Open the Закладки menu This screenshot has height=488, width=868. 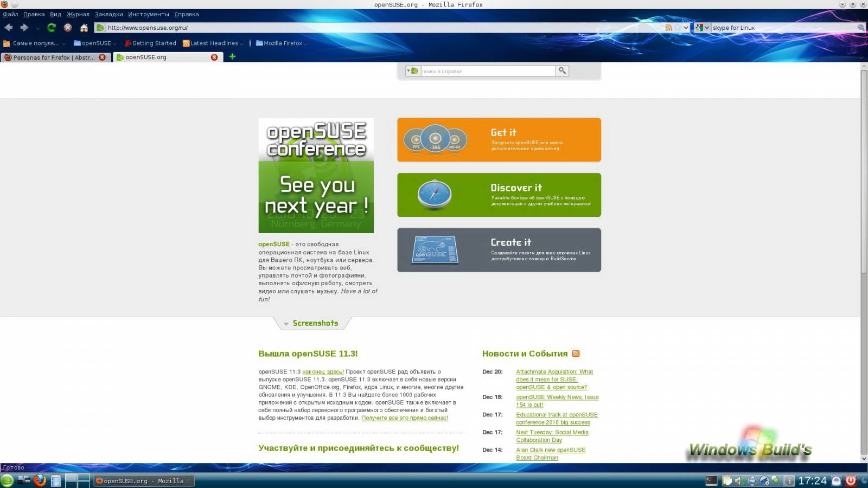pos(108,14)
